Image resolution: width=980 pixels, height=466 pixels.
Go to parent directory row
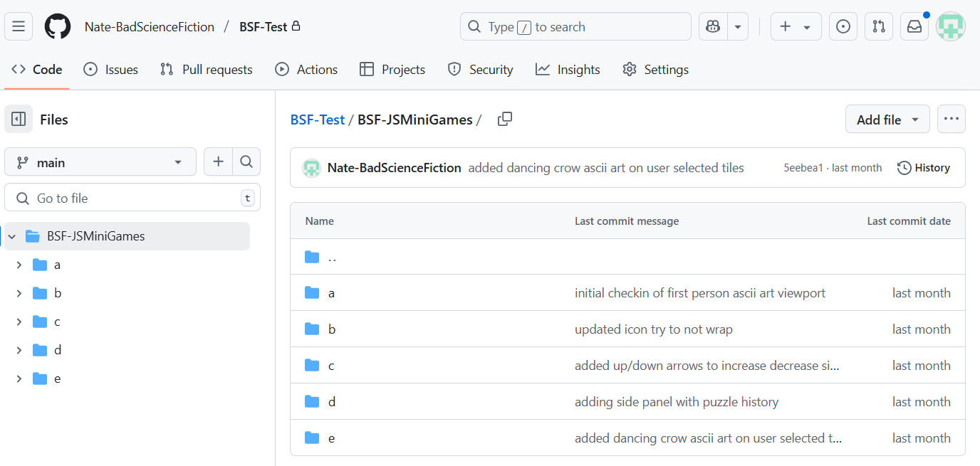[x=627, y=257]
